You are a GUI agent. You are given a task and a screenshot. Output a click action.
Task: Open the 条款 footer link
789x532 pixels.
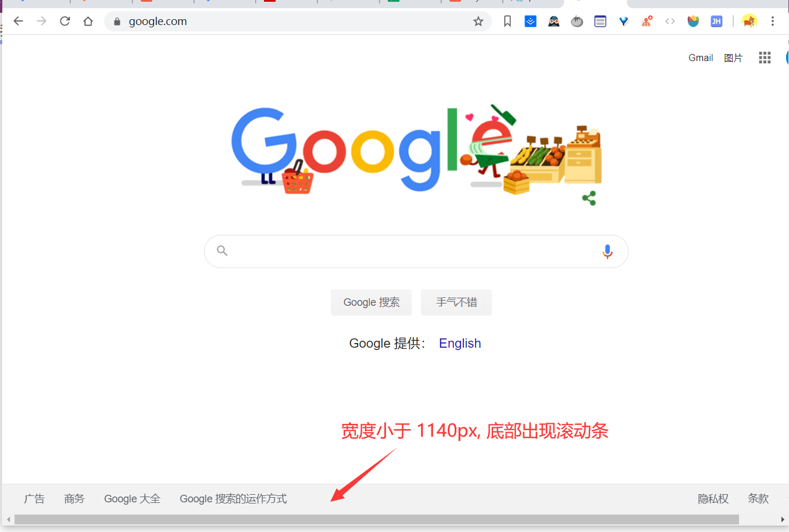(x=758, y=499)
